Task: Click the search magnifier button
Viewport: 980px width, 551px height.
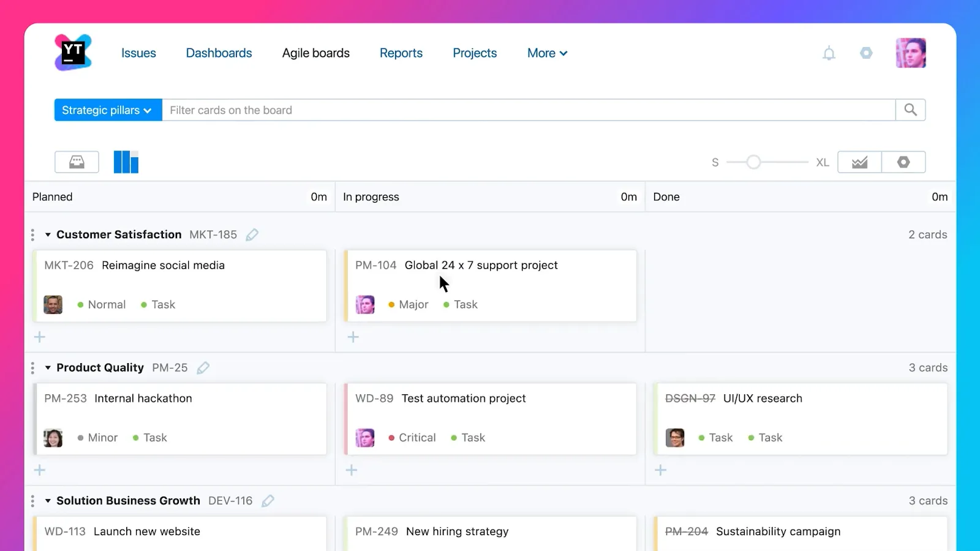Action: [911, 110]
